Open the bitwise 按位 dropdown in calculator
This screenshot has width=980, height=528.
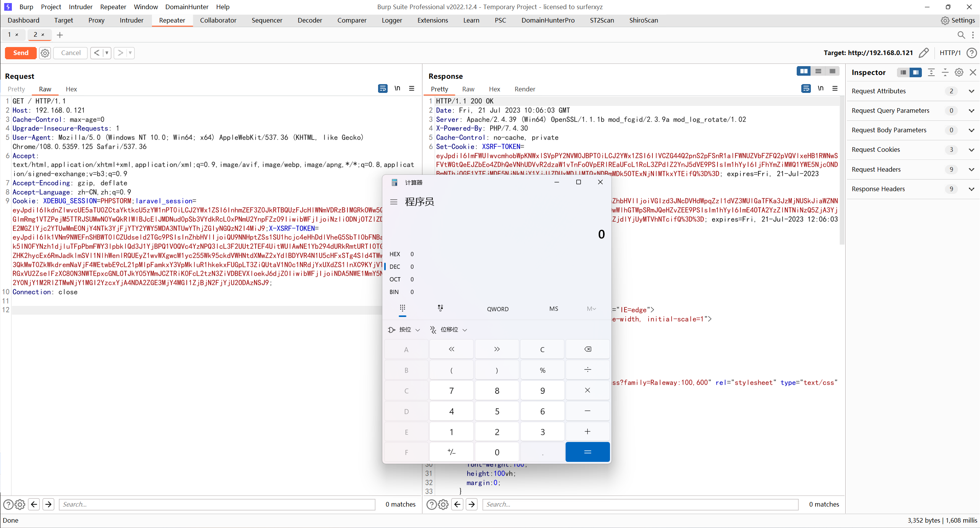point(404,330)
